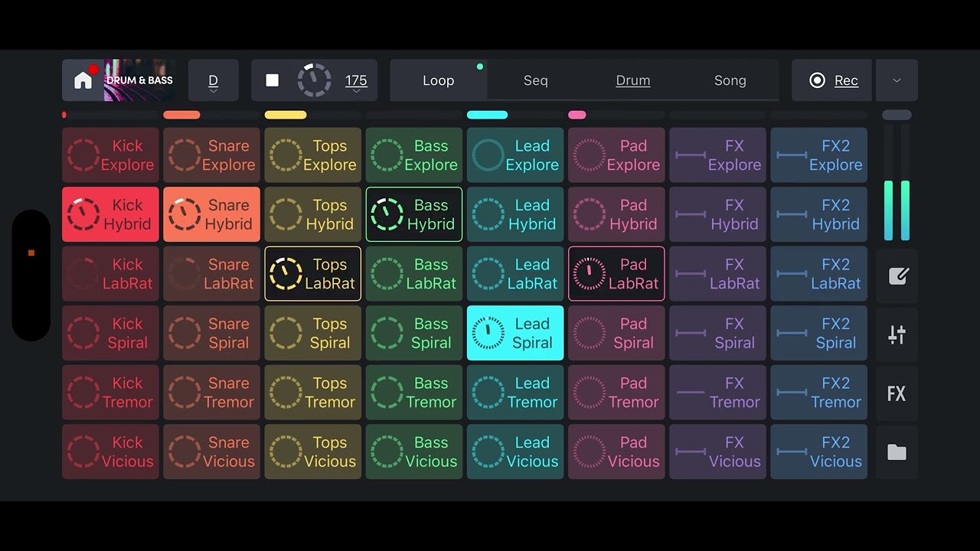
Task: Trigger the Snare Explore pad
Action: [211, 155]
